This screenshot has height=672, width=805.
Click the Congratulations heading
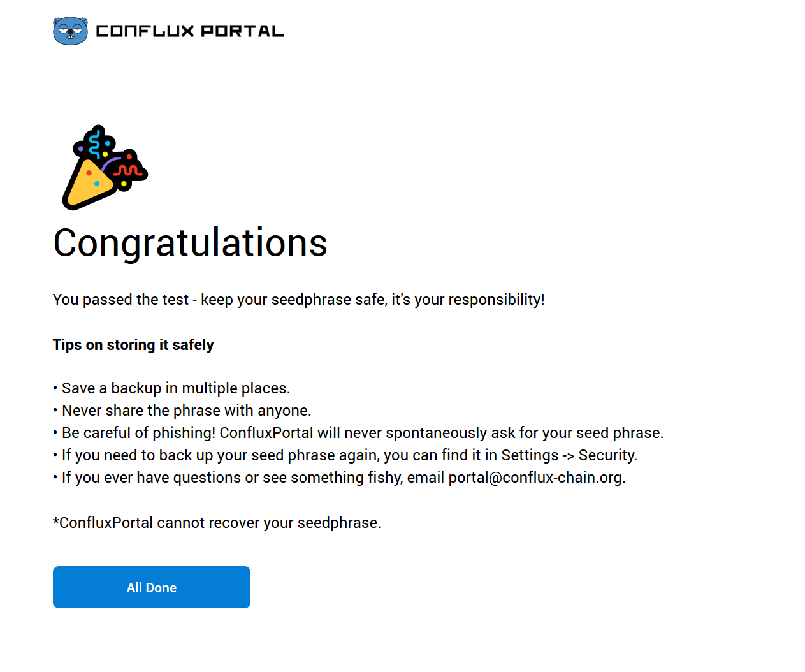click(x=190, y=243)
